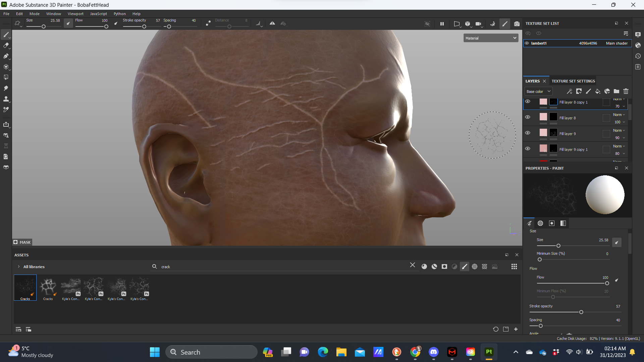The height and width of the screenshot is (362, 644).
Task: Open the 3D/2D view mode cube dropdown
Action: [x=468, y=24]
